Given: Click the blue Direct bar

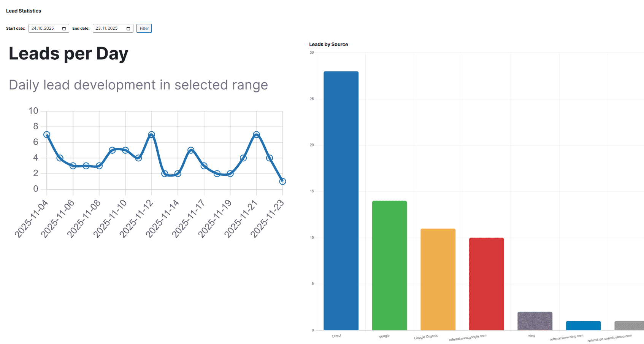Looking at the screenshot, I should coord(341,201).
